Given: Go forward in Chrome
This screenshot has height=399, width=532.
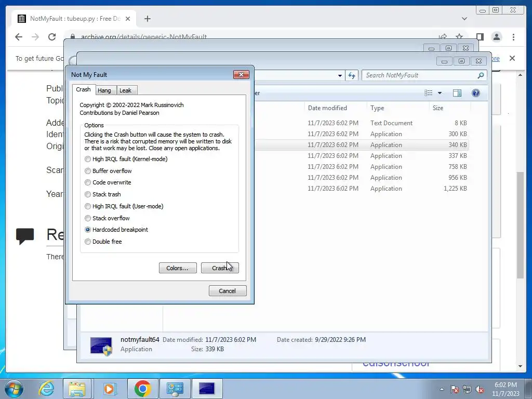Looking at the screenshot, I should pyautogui.click(x=35, y=37).
